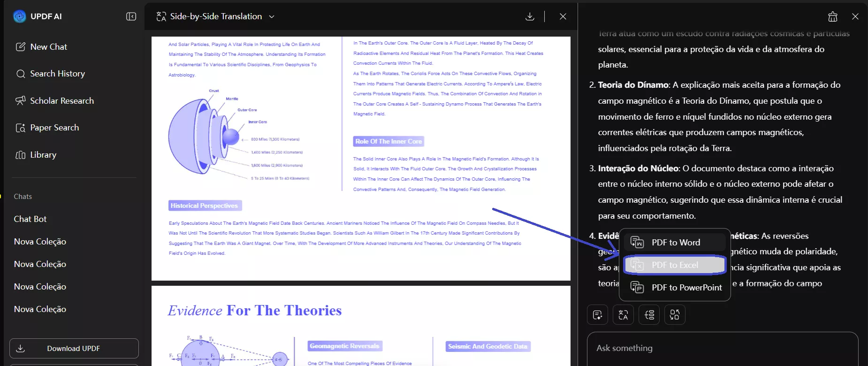Click the '1,800 Miles (2,900 Kilometers)' label
Screen dimensions: 868x366
[x=277, y=166]
